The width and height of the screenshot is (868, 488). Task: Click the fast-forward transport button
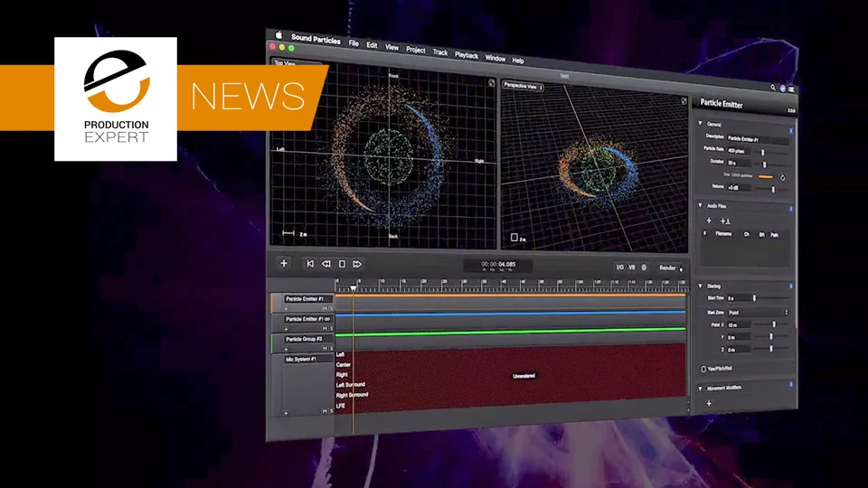click(358, 265)
